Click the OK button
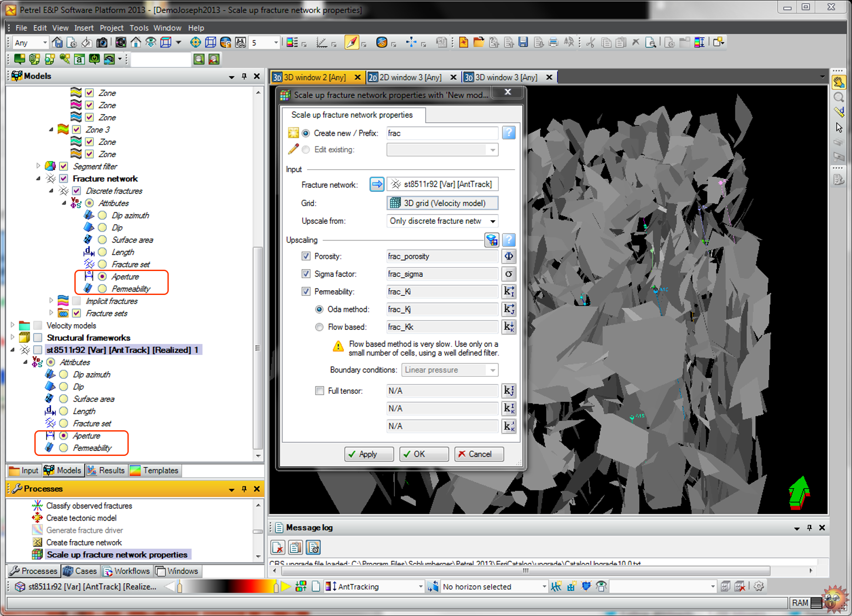 (x=424, y=454)
